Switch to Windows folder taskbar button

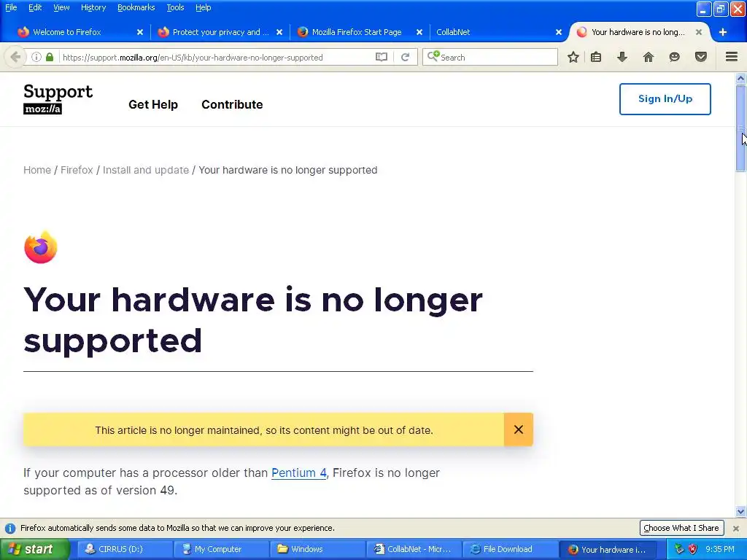pos(317,549)
